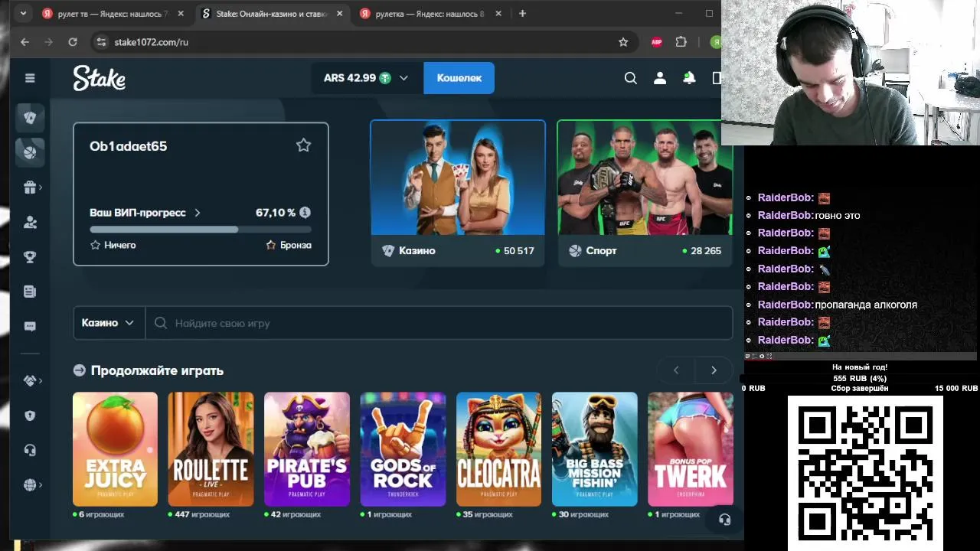This screenshot has height=551, width=980.
Task: Open the user profile icon in header
Action: pos(660,78)
